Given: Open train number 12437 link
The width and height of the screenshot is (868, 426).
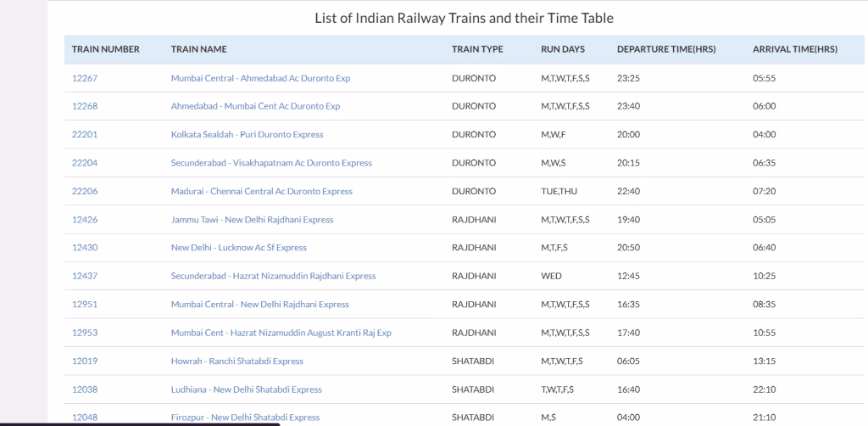Looking at the screenshot, I should point(85,276).
